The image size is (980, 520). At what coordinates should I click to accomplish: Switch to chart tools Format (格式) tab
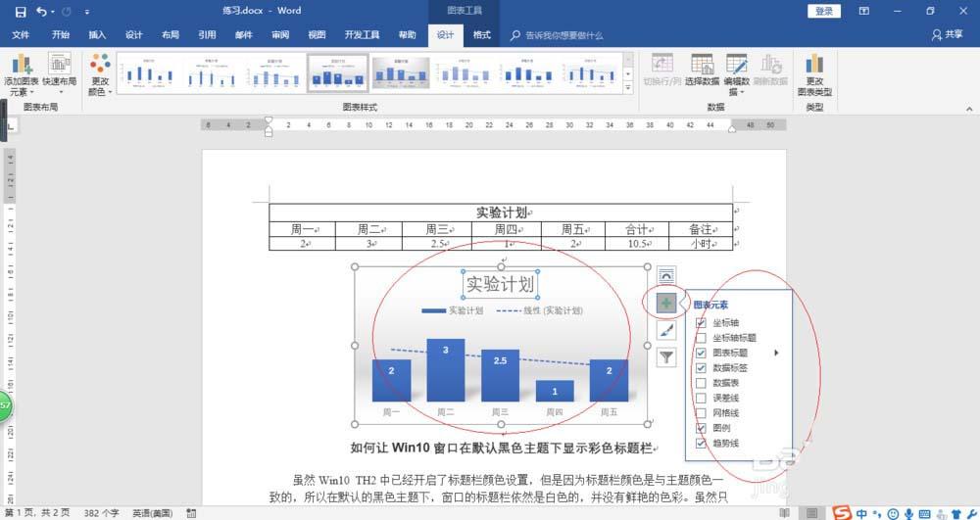[481, 35]
